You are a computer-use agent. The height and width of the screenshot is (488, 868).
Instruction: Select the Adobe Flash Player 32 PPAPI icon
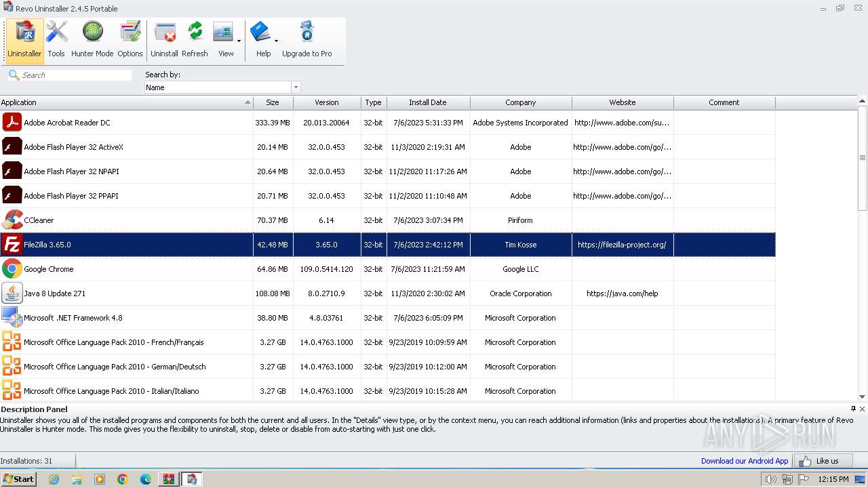[x=12, y=196]
